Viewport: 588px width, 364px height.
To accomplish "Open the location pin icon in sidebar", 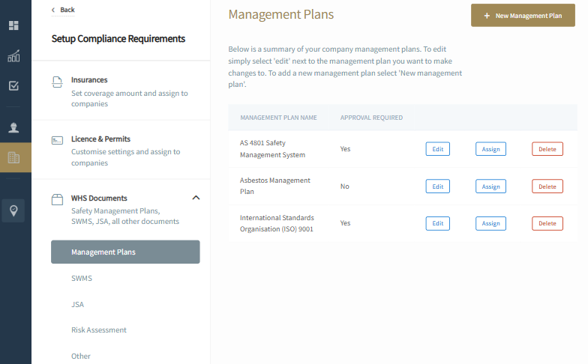I will pyautogui.click(x=13, y=211).
